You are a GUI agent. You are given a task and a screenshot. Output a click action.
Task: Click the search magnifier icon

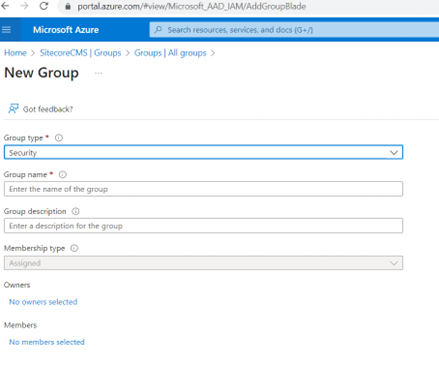pyautogui.click(x=158, y=30)
